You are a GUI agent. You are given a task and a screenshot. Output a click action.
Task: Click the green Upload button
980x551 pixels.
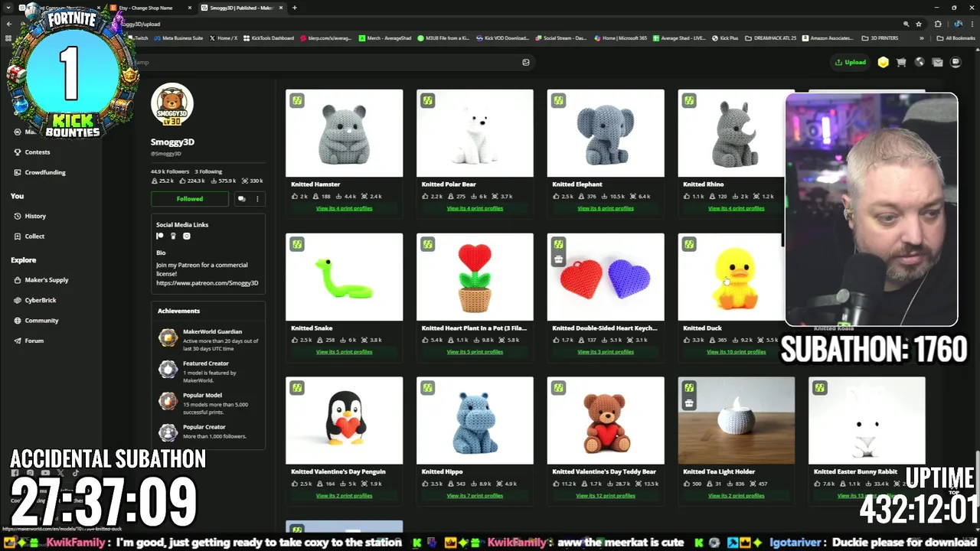[x=851, y=62]
